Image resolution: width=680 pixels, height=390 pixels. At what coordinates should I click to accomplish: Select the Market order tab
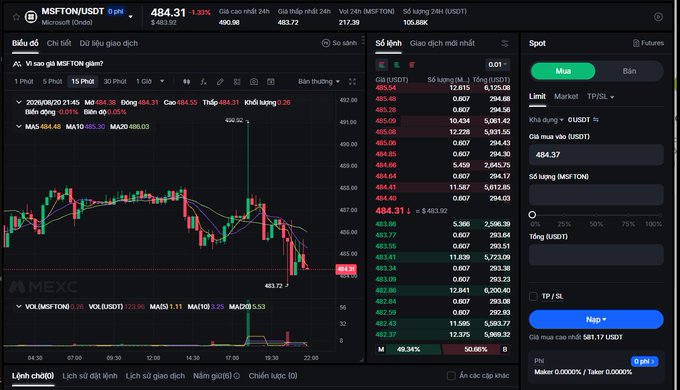point(566,97)
